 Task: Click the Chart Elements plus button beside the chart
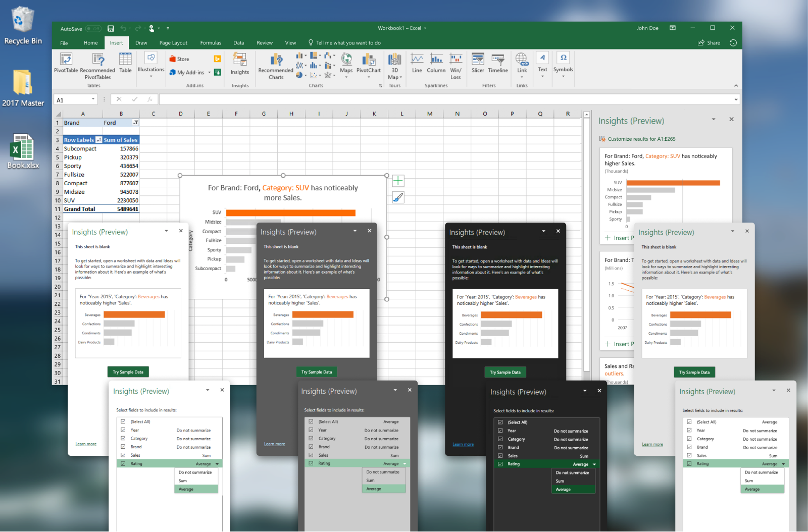click(x=398, y=181)
